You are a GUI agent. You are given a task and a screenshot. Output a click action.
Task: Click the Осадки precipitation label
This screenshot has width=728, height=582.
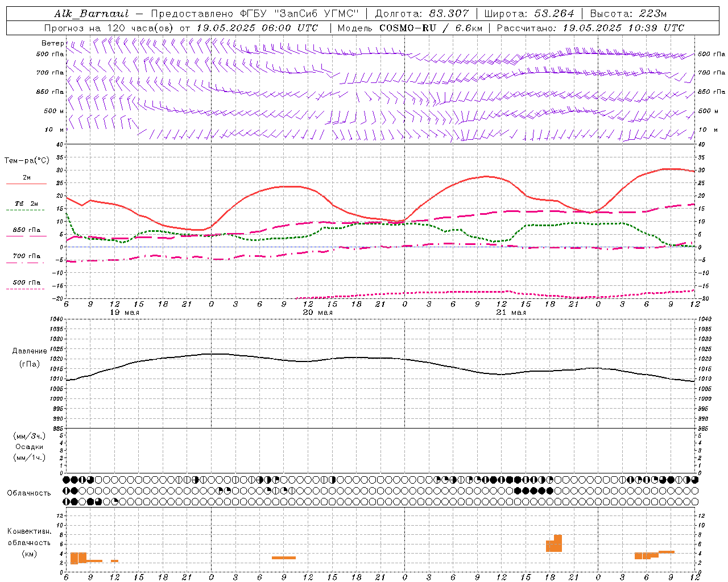click(30, 447)
